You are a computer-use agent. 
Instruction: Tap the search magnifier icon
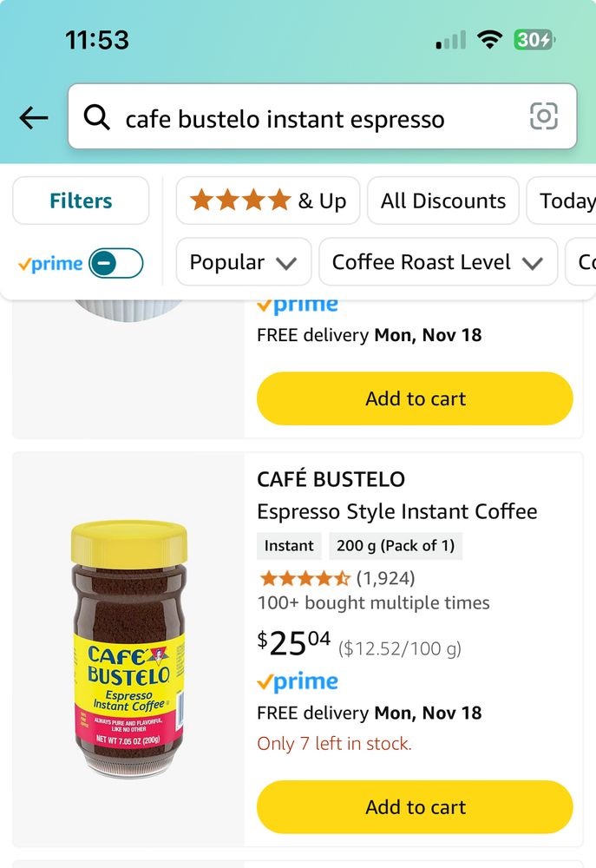[96, 117]
